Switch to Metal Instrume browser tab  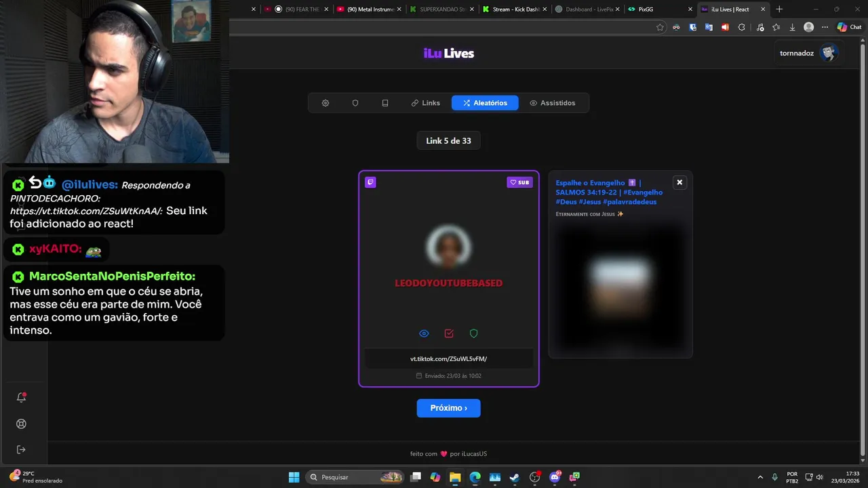(370, 9)
